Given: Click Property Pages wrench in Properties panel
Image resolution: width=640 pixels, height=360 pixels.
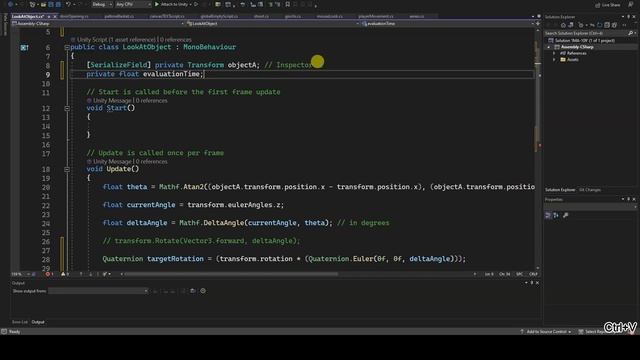Looking at the screenshot, I should coord(566,215).
